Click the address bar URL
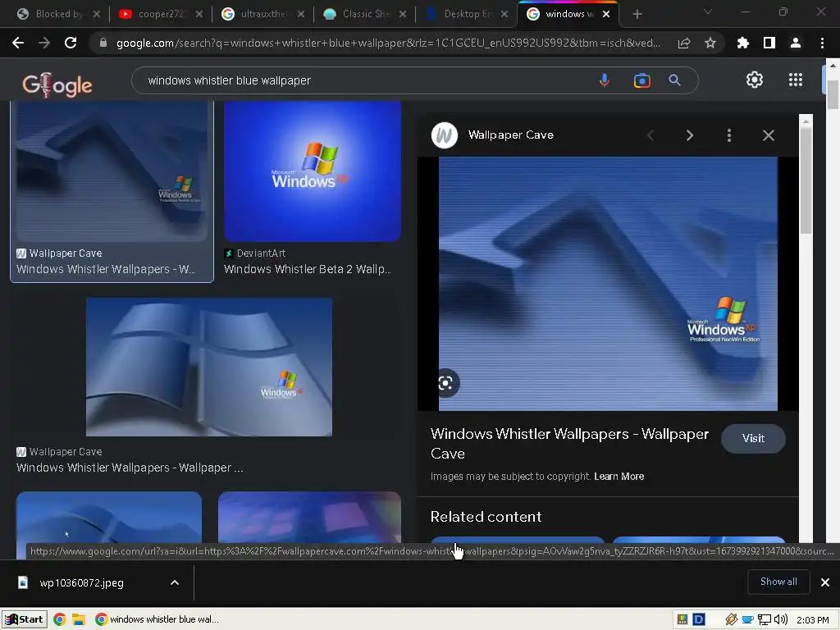The height and width of the screenshot is (630, 840). [388, 43]
